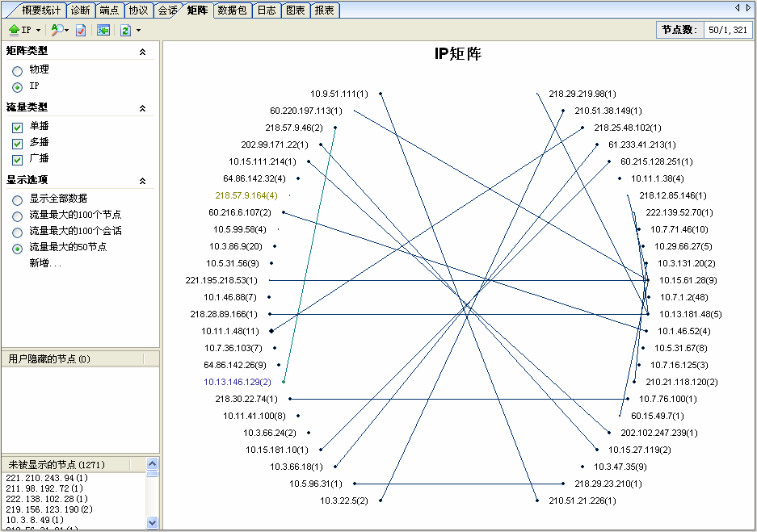Click the refresh icon in the toolbar
The width and height of the screenshot is (757, 532).
pos(124,30)
